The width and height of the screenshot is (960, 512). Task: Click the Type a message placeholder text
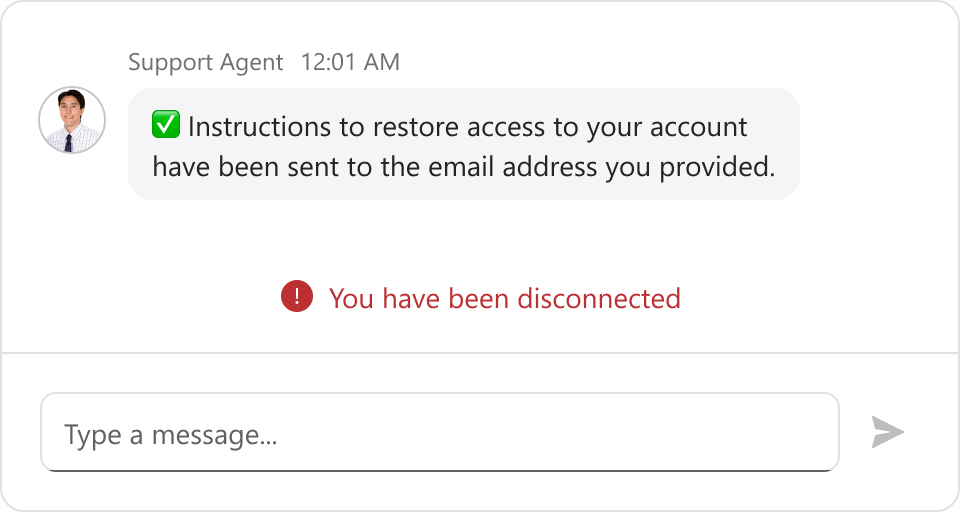click(170, 435)
